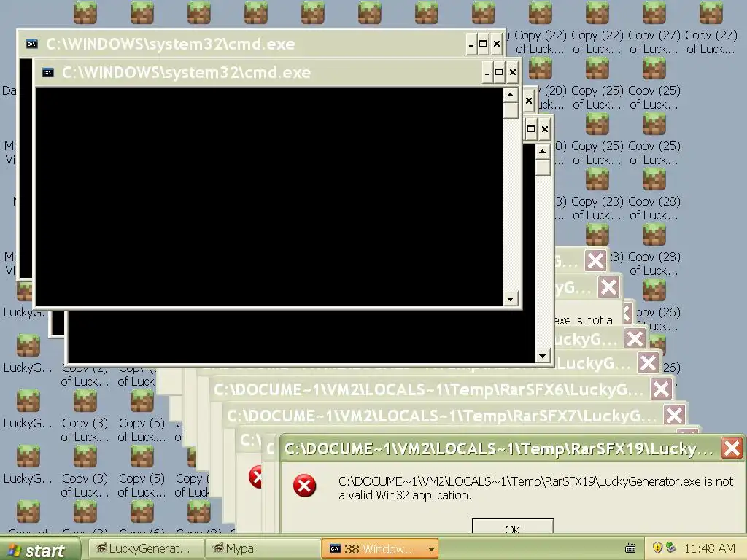Screen dimensions: 747x560
Task: Close the frontmost cmd.exe window
Action: [513, 72]
